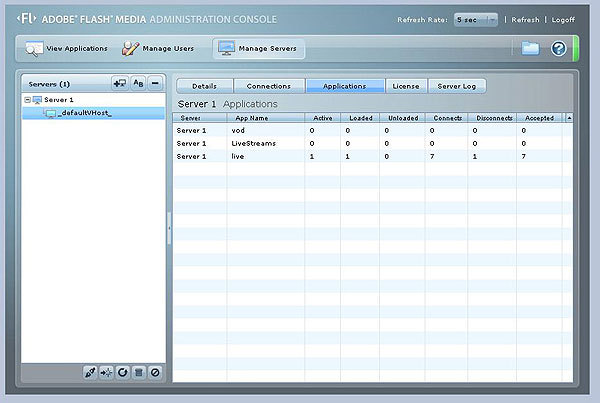Sort by the Unloaded column header
The height and width of the screenshot is (403, 600).
[403, 118]
